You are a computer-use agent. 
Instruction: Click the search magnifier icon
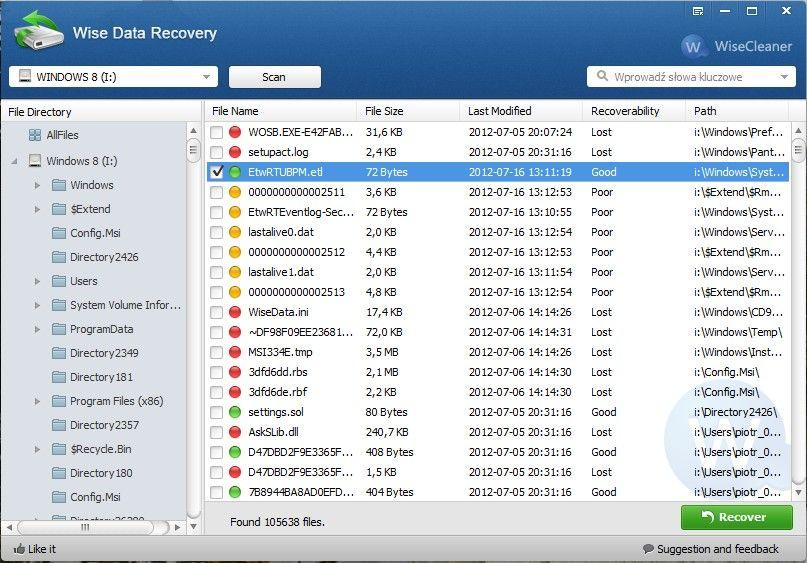coord(602,77)
